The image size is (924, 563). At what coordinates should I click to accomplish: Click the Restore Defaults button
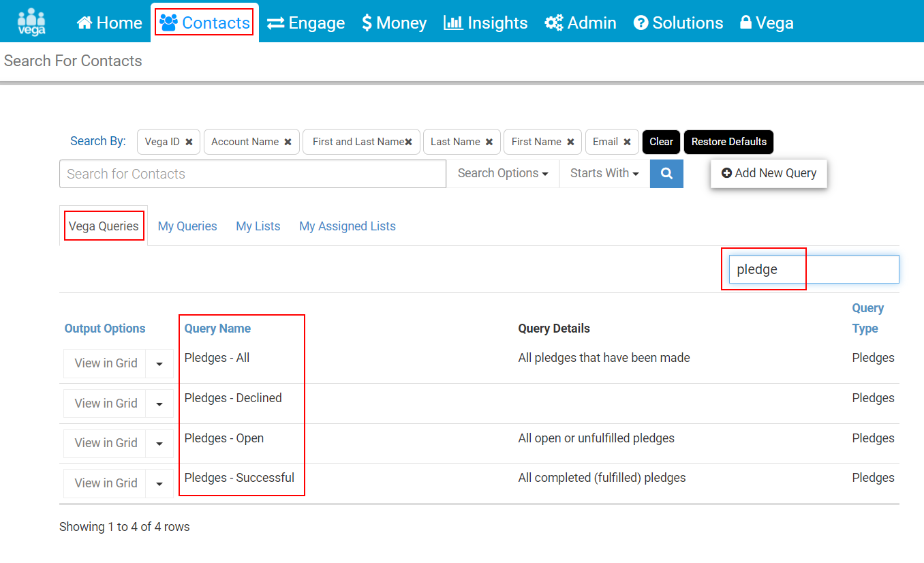pos(729,142)
